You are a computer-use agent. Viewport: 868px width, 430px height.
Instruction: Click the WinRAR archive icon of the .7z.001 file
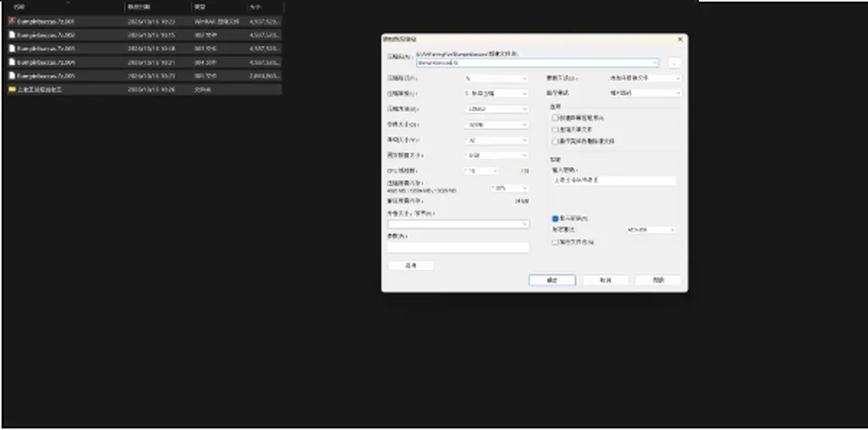[12, 21]
